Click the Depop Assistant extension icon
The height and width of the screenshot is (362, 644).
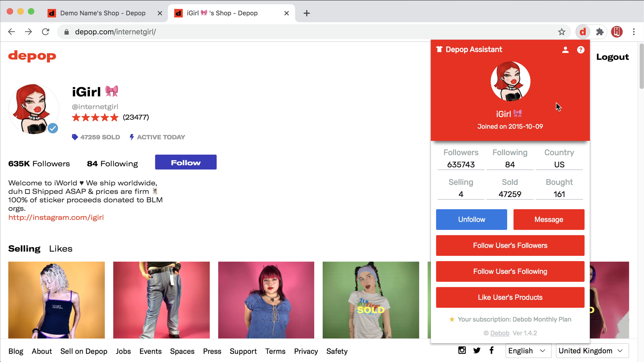(x=583, y=32)
